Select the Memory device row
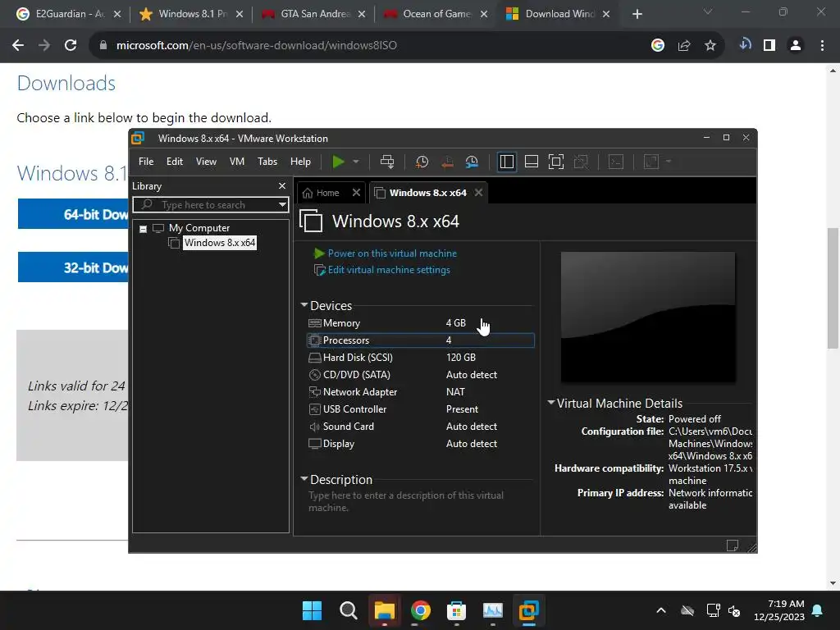 [x=421, y=323]
